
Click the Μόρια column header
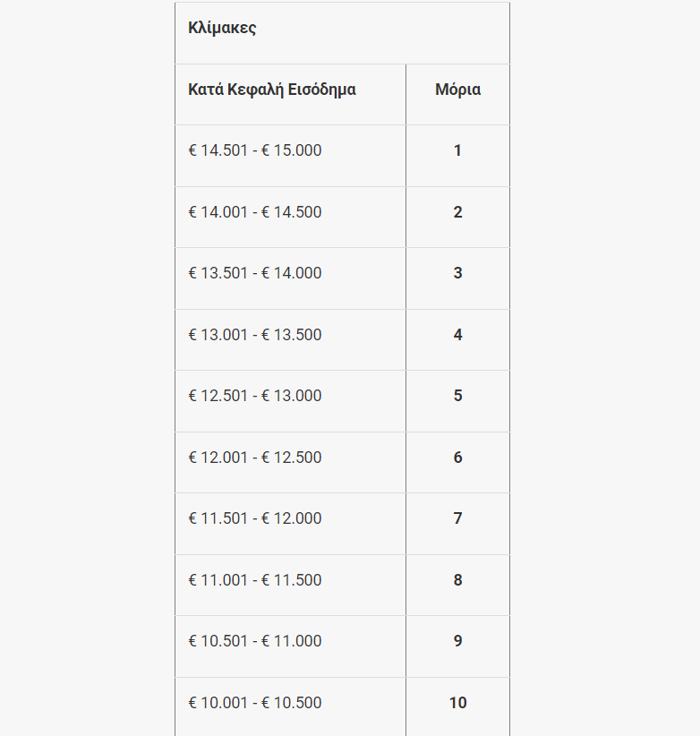tap(457, 90)
